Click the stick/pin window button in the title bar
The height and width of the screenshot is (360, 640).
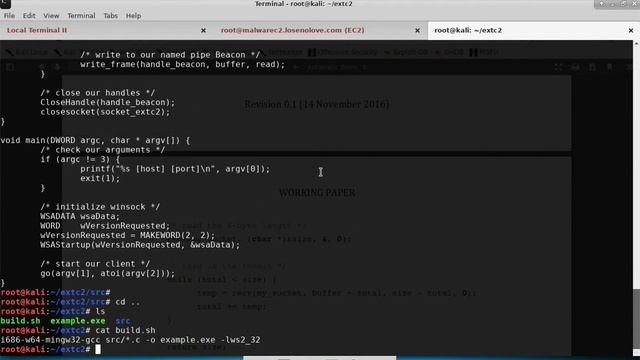point(601,4)
